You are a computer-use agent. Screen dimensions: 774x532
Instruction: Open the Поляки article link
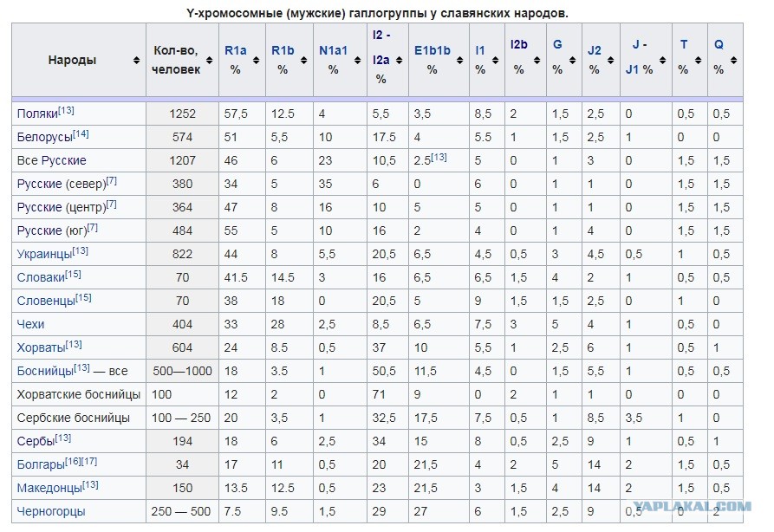coord(37,114)
